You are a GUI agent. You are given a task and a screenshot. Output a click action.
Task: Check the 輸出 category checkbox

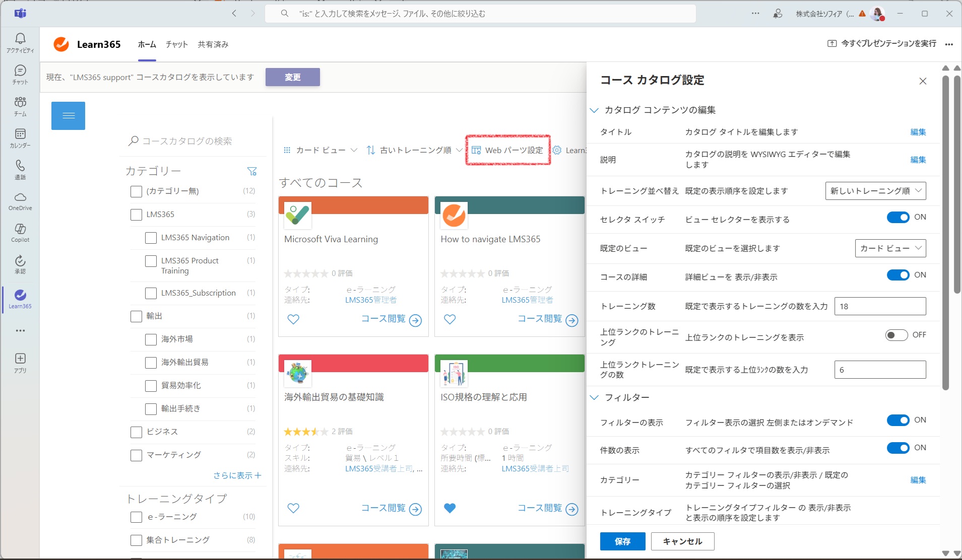[136, 316]
